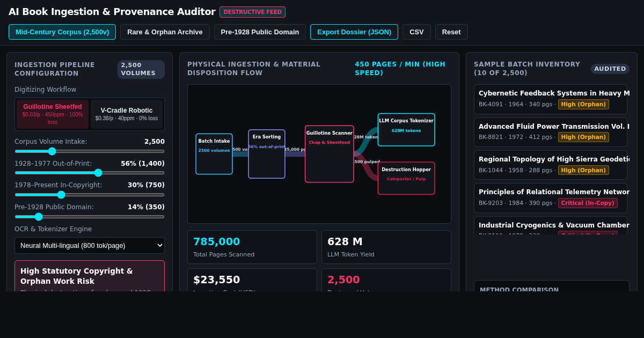Select the Pre-1928 Public Domain preset
The height and width of the screenshot is (338, 644).
[260, 32]
